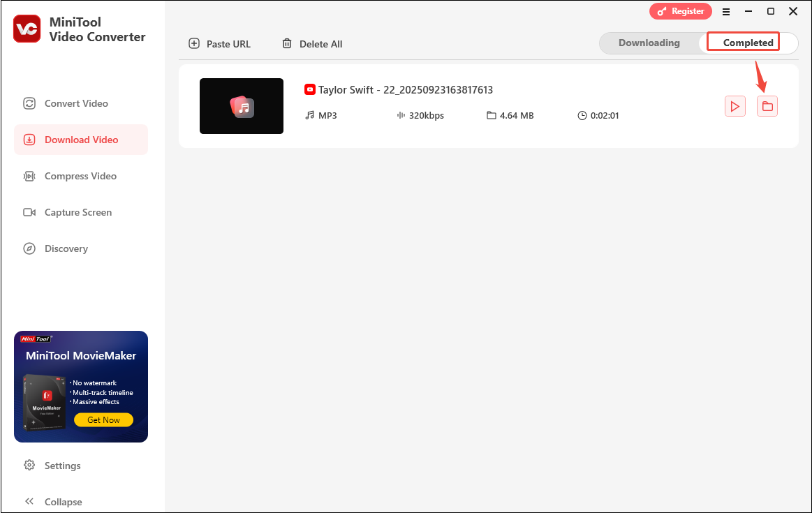Play the Taylor Swift - 22 download

click(735, 106)
